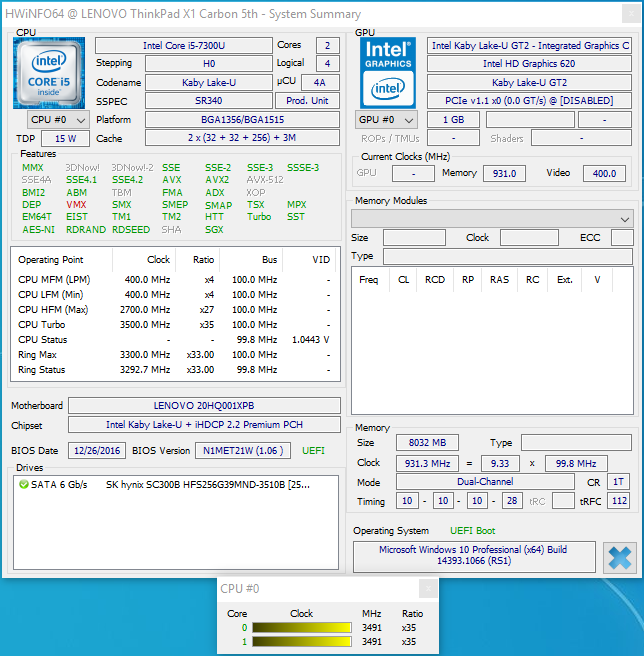Click the green SATA drive status icon
Viewport: 644px width, 656px height.
click(x=24, y=484)
